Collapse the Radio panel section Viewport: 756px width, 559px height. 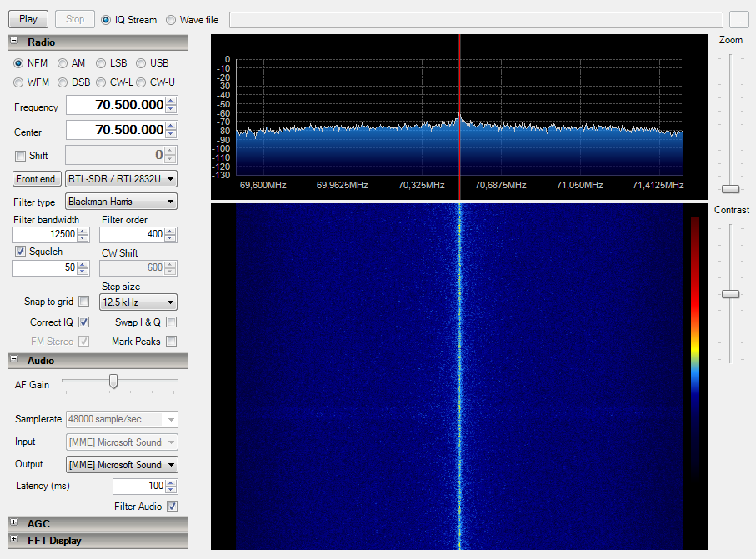(14, 42)
